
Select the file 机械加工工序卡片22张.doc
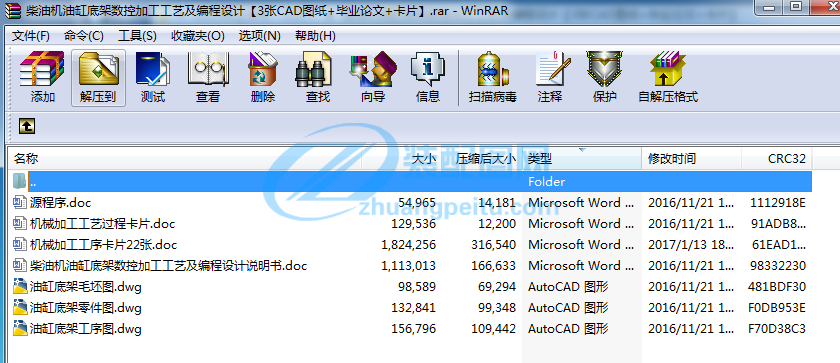(x=103, y=245)
